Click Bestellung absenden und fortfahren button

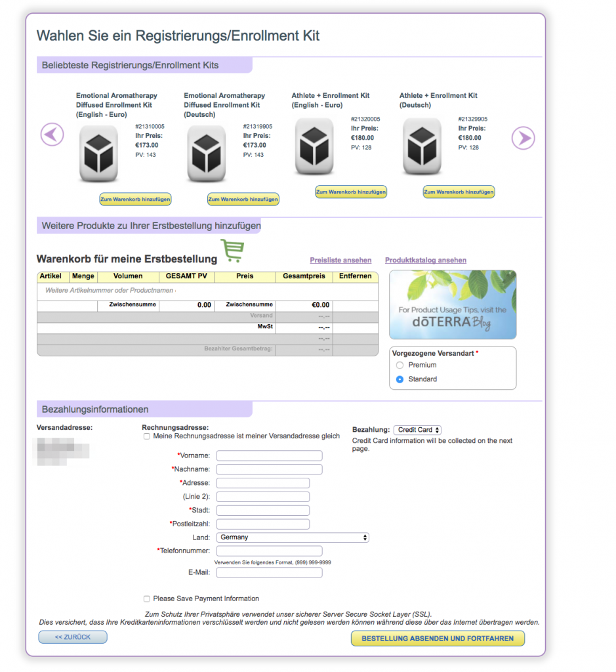(438, 639)
